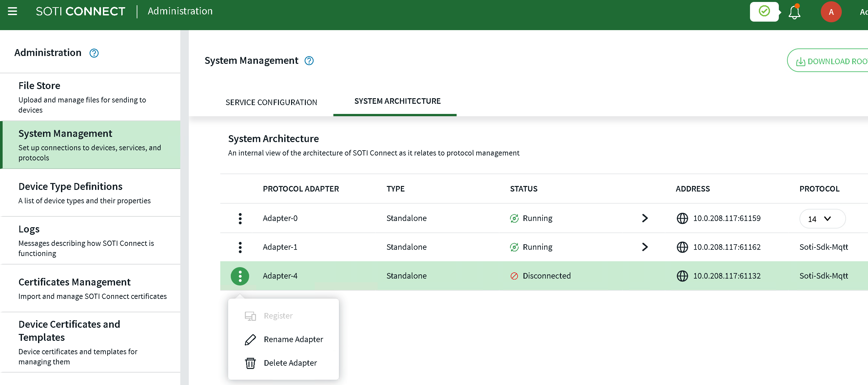Viewport: 868px width, 385px height.
Task: Open three-dot menu for Adapter-0
Action: click(240, 218)
